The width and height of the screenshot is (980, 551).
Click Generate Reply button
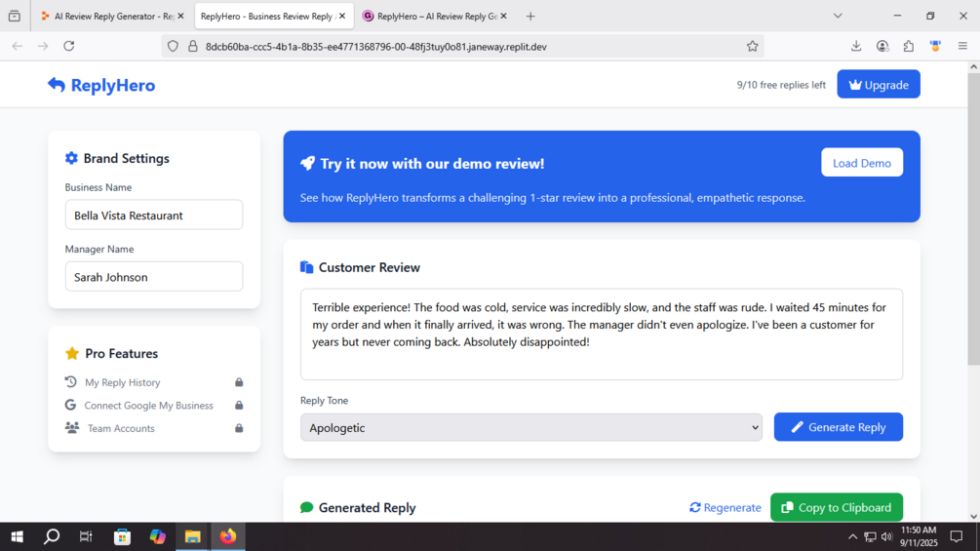coord(839,427)
